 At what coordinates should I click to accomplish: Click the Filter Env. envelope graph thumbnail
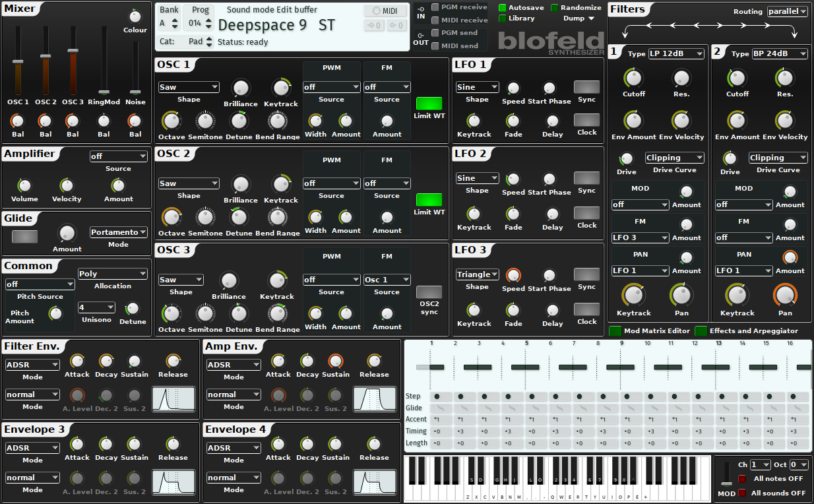point(174,400)
